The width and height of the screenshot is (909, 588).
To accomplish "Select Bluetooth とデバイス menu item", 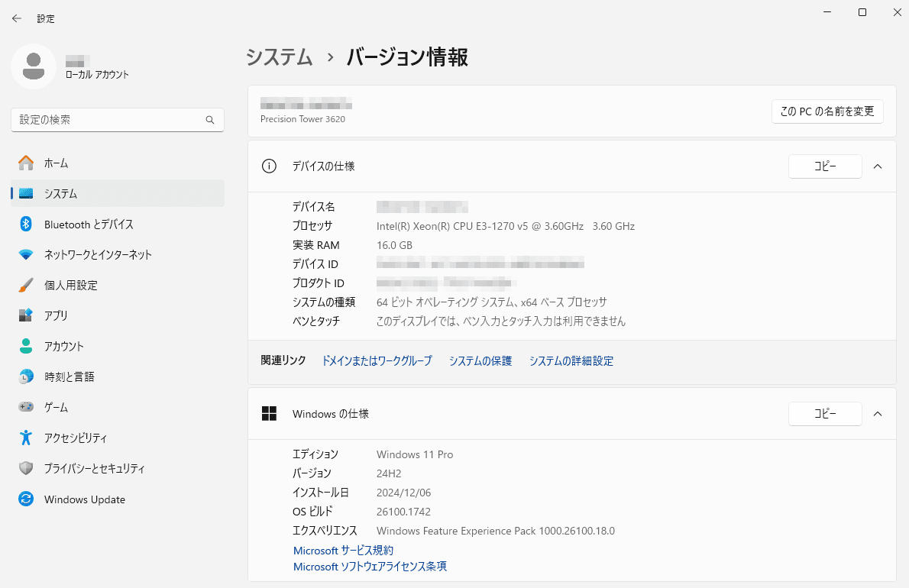I will (x=118, y=225).
